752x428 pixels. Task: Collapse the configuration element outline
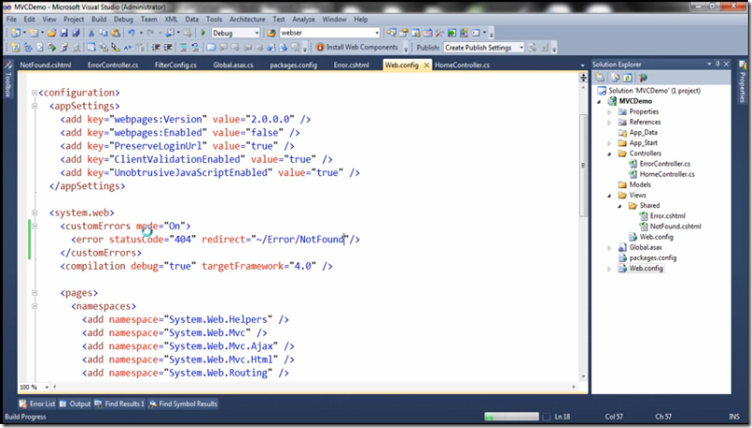pyautogui.click(x=34, y=93)
